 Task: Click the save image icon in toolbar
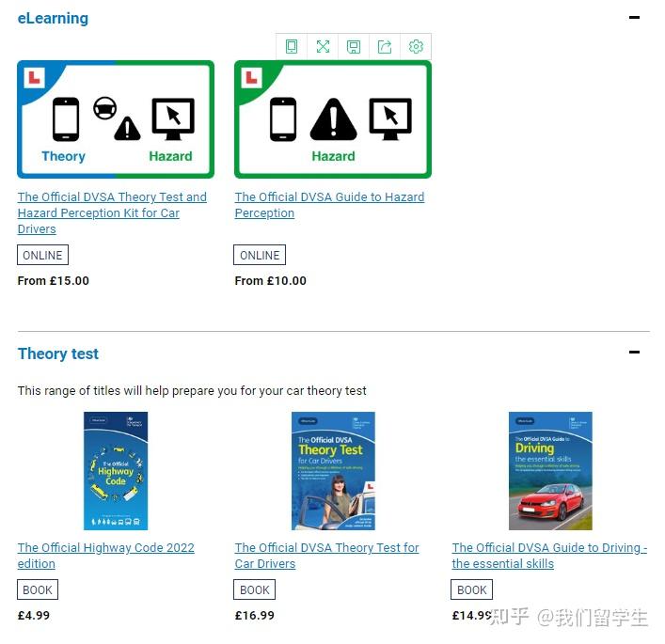click(x=354, y=46)
